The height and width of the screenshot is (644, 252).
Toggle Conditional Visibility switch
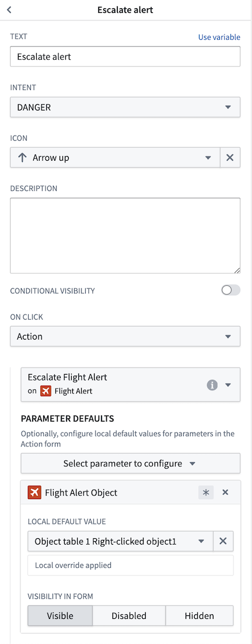pos(230,291)
